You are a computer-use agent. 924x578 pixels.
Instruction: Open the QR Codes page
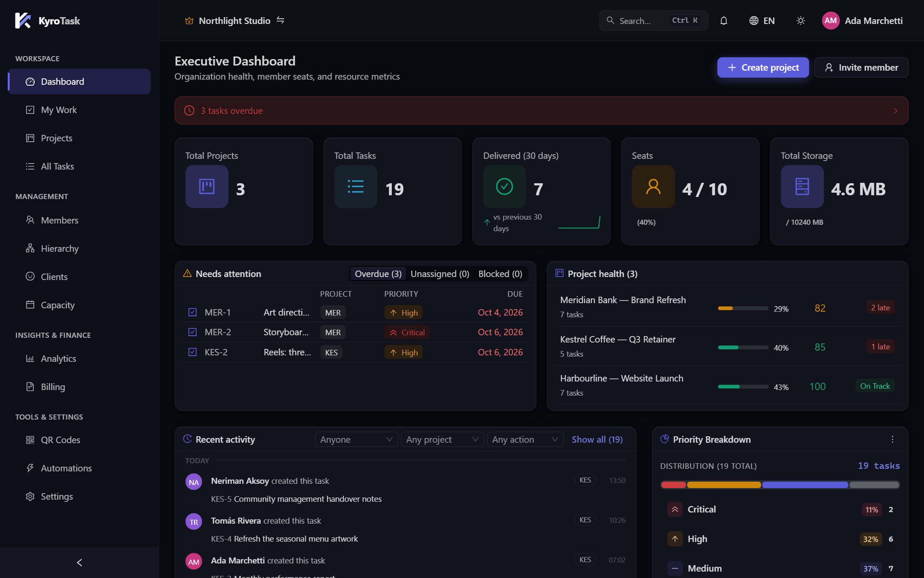[x=79, y=440]
